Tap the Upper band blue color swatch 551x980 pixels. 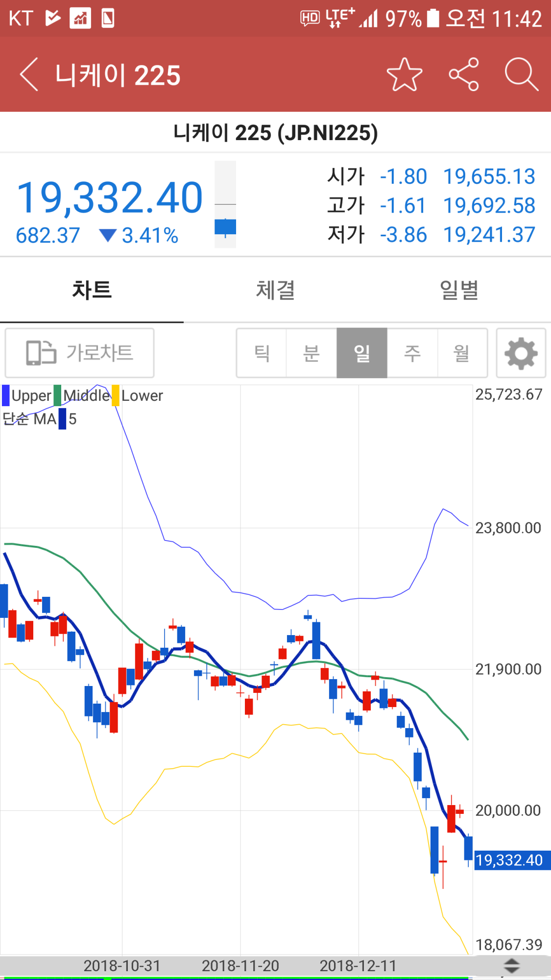tap(6, 395)
